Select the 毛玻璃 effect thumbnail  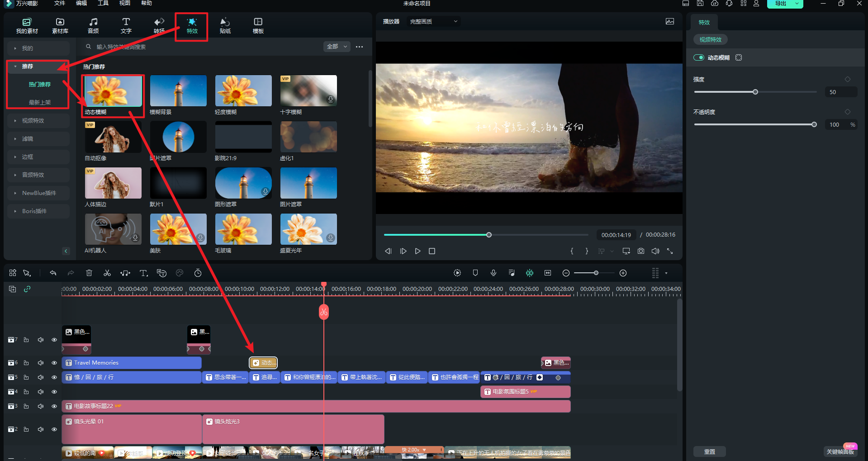point(243,229)
